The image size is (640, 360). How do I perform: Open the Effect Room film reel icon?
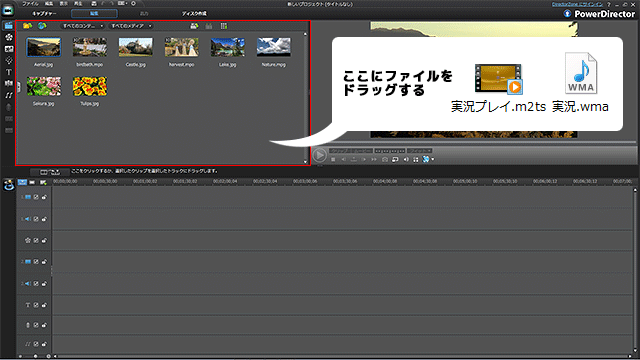point(9,37)
